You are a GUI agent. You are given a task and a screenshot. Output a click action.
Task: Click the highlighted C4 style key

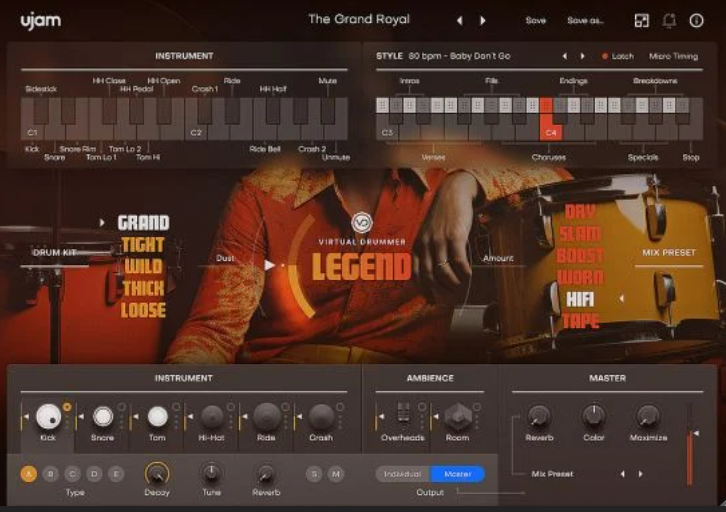point(551,119)
